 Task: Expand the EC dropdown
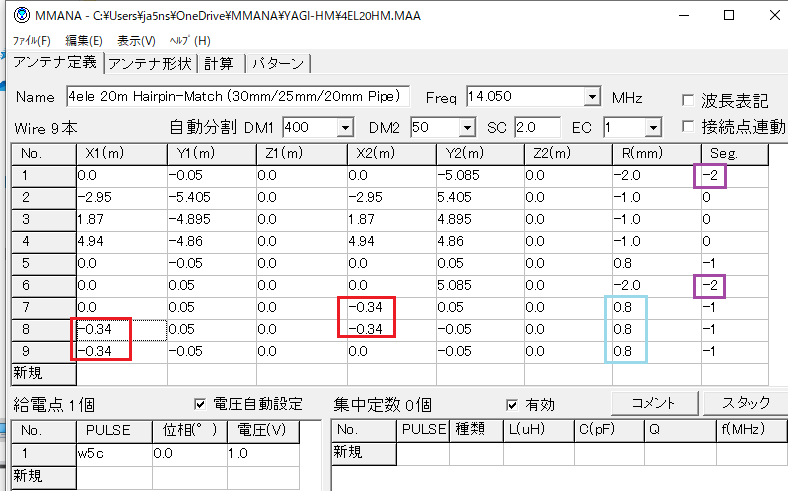[x=653, y=128]
